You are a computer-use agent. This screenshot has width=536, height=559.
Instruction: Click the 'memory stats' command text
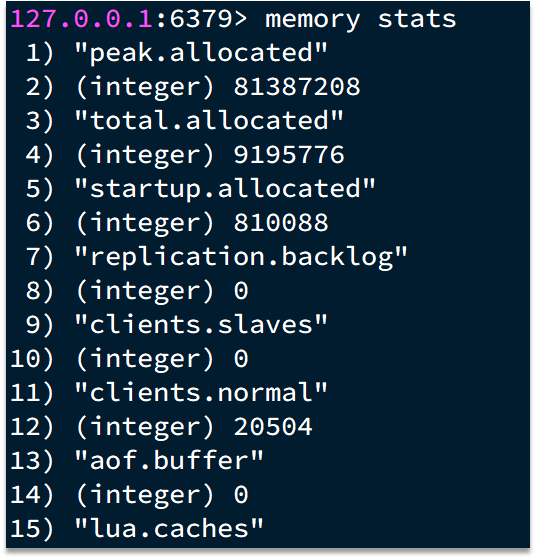coord(361,20)
